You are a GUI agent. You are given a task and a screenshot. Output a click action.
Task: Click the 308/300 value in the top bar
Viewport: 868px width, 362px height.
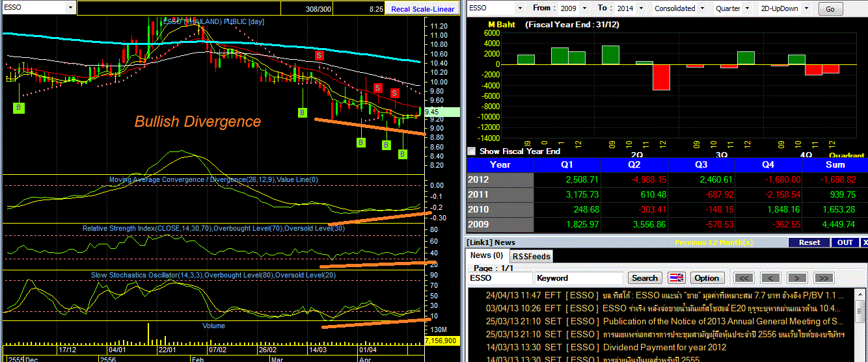point(317,9)
